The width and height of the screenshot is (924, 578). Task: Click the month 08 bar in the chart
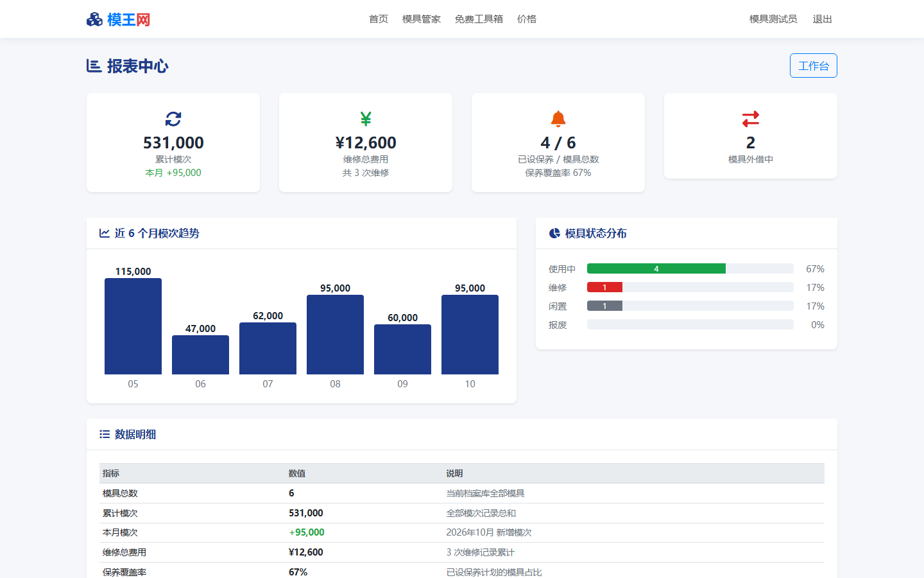(x=335, y=335)
